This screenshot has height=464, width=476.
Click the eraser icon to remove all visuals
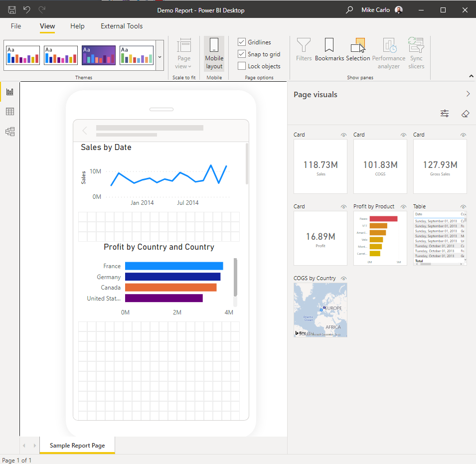click(x=465, y=114)
